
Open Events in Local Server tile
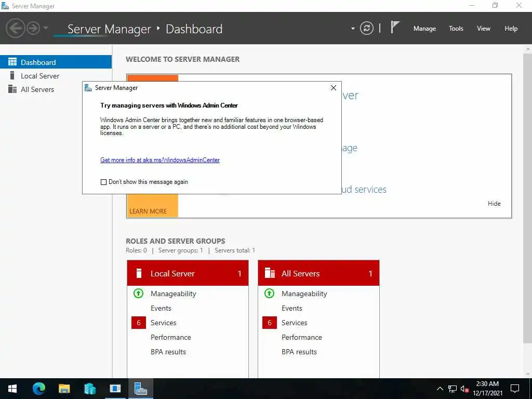click(161, 308)
